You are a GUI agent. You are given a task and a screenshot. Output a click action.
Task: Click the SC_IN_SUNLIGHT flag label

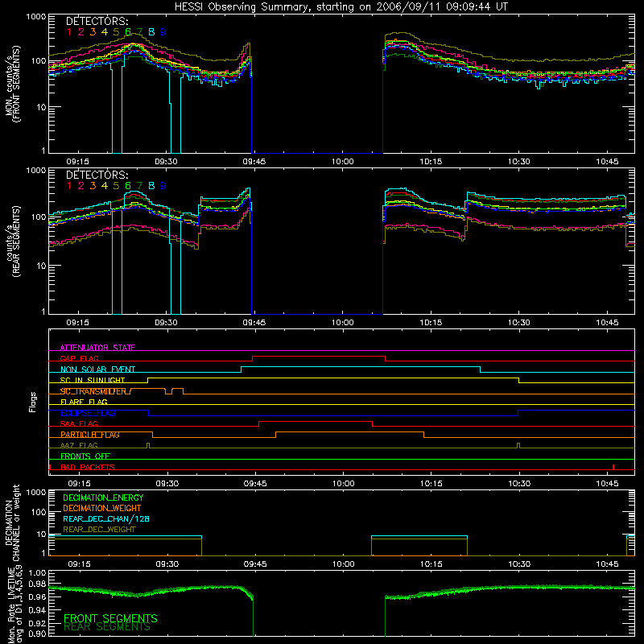pyautogui.click(x=93, y=380)
